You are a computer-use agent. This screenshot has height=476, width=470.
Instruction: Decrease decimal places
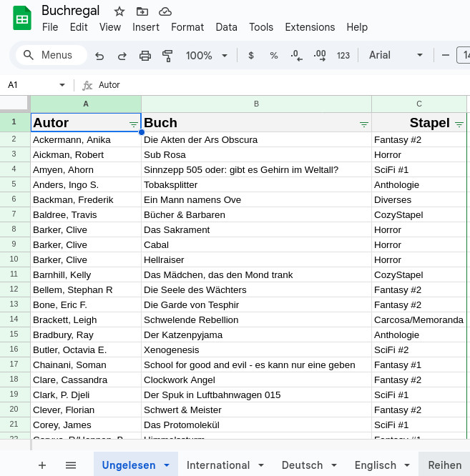pos(297,56)
